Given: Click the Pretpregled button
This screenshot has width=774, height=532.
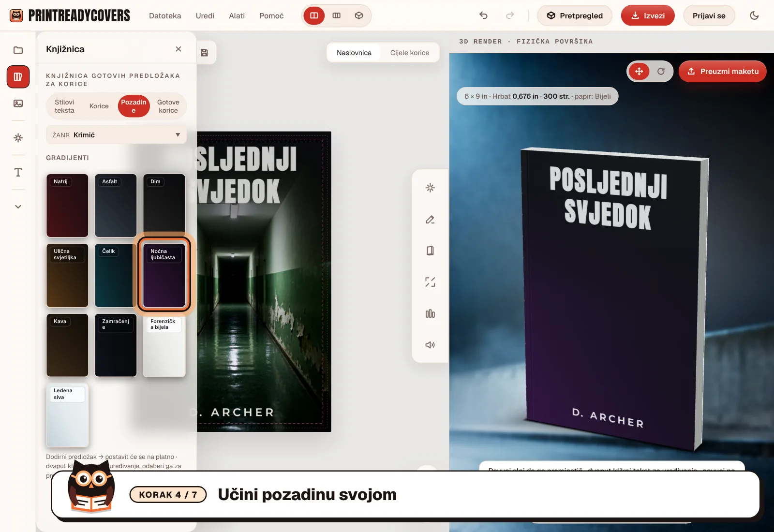Looking at the screenshot, I should coord(575,15).
